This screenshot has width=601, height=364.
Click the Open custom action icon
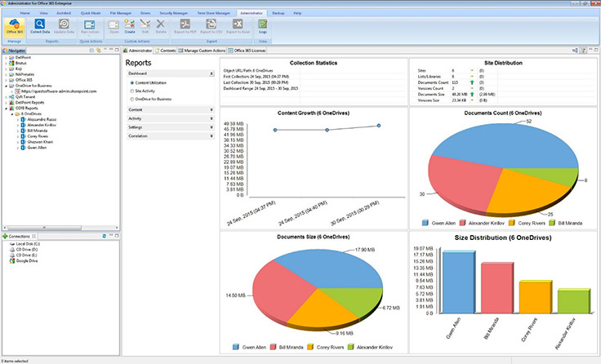point(114,25)
